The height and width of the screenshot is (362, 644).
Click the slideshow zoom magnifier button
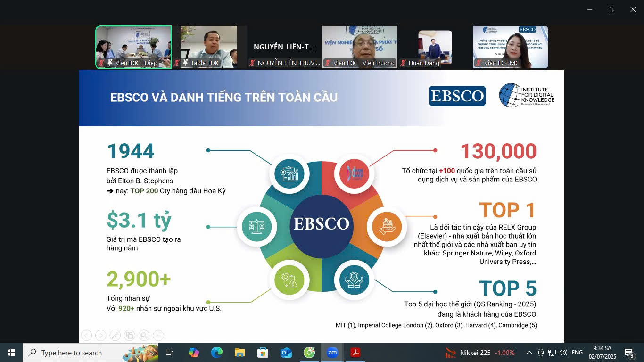tap(144, 335)
